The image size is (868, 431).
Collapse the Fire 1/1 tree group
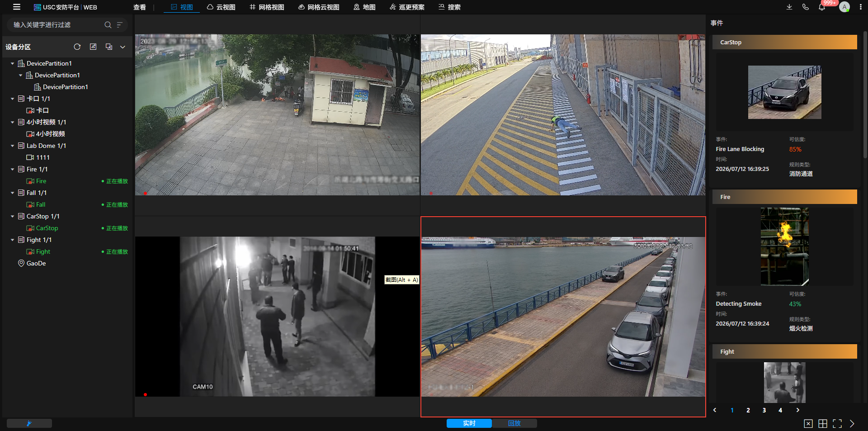(x=12, y=169)
